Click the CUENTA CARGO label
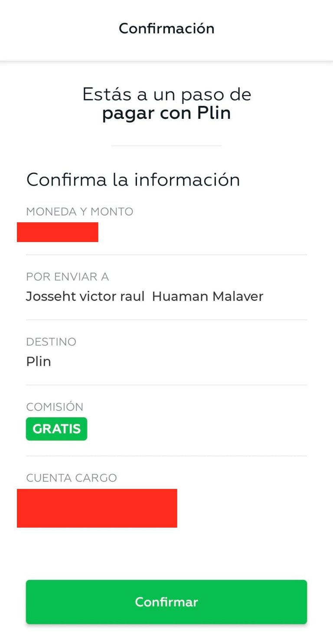The image size is (333, 644). [72, 478]
